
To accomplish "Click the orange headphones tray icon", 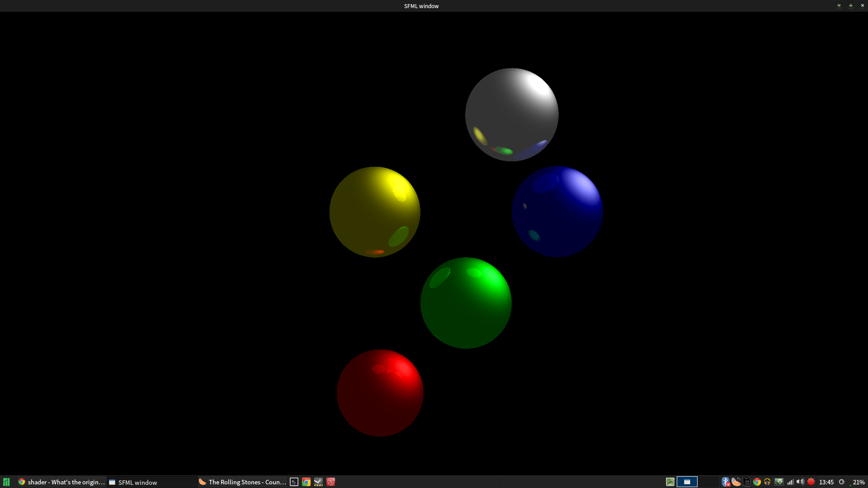I will (x=767, y=482).
